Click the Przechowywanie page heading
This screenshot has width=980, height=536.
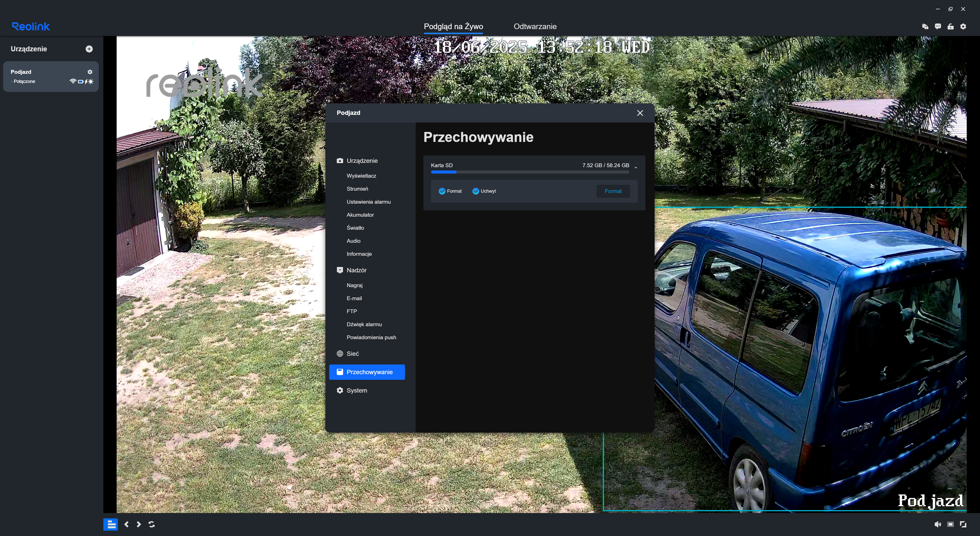pyautogui.click(x=478, y=137)
